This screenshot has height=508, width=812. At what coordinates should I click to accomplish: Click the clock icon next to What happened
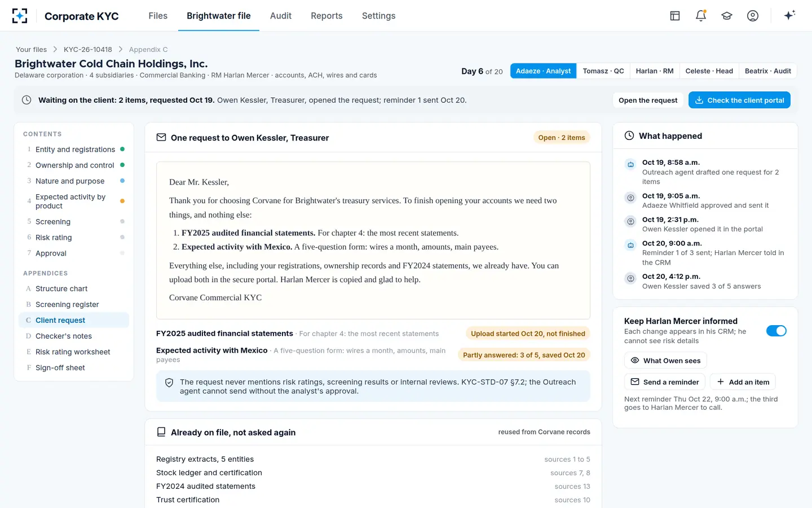629,136
